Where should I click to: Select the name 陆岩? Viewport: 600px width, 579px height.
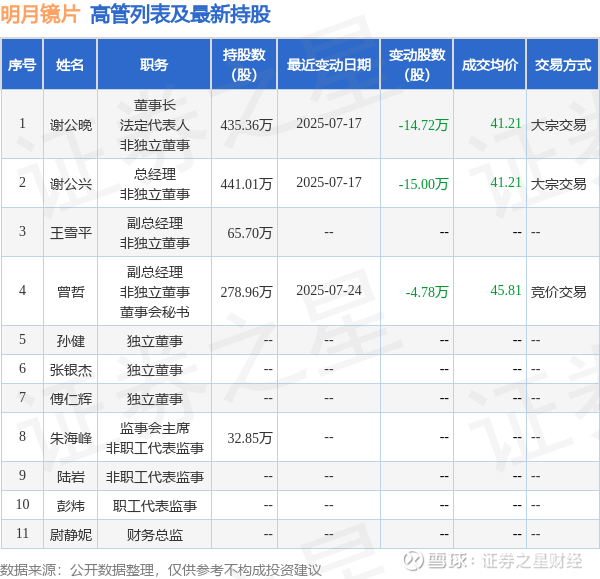point(71,477)
